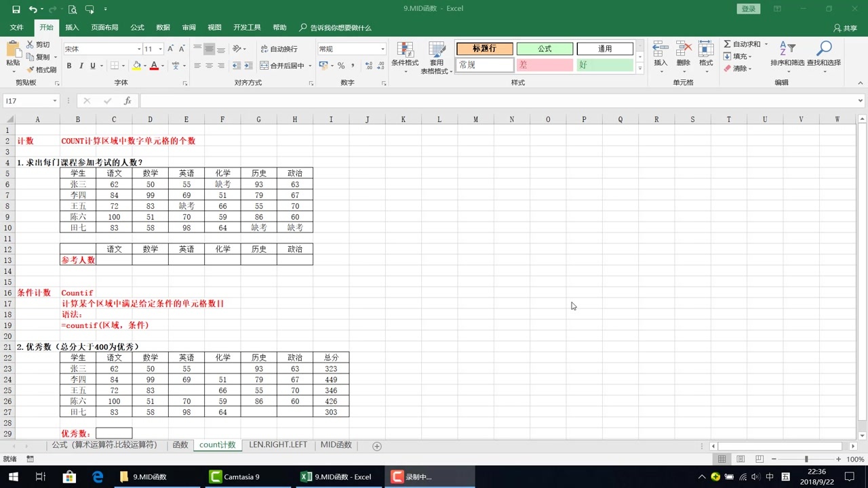The height and width of the screenshot is (488, 868).
Task: Open the merge and center dropdown arrow
Action: pyautogui.click(x=310, y=66)
